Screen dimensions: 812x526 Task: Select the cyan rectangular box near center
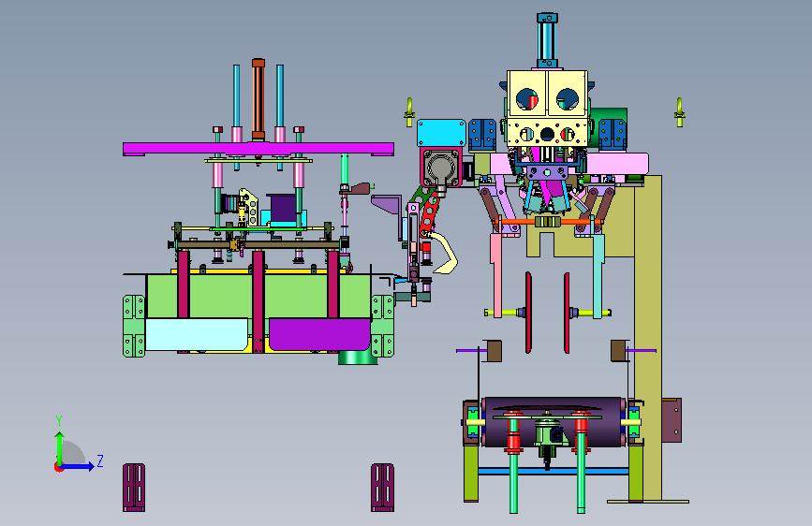441,133
